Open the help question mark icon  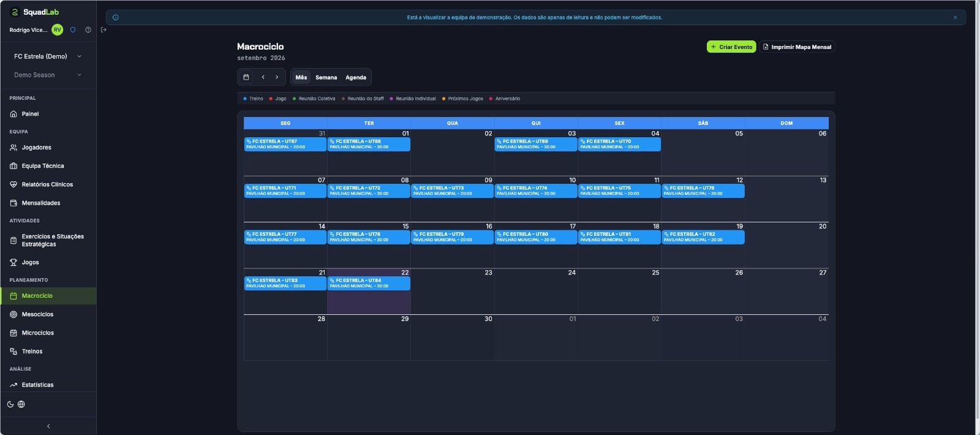click(x=88, y=29)
